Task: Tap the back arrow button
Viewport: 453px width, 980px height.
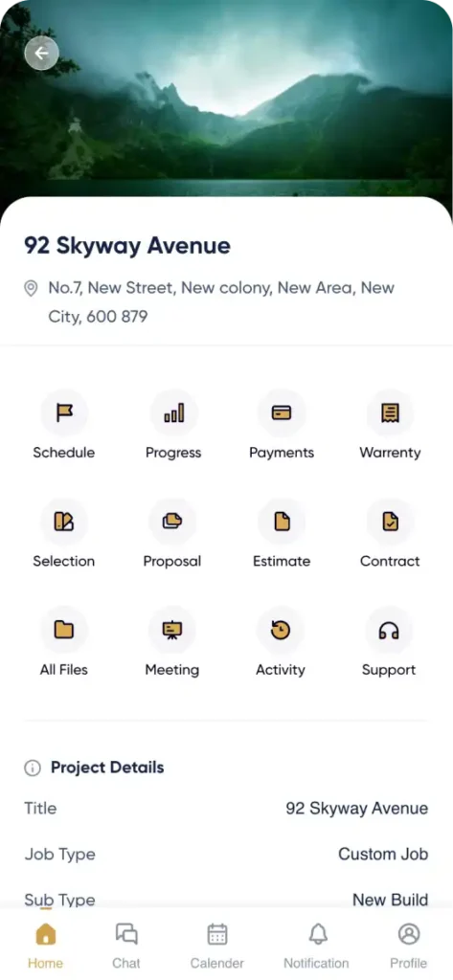Action: click(41, 54)
